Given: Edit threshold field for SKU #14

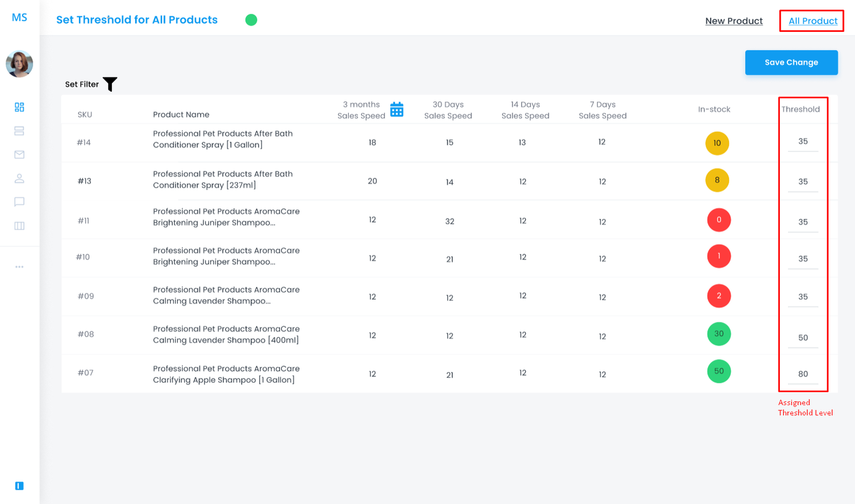Looking at the screenshot, I should pyautogui.click(x=803, y=142).
